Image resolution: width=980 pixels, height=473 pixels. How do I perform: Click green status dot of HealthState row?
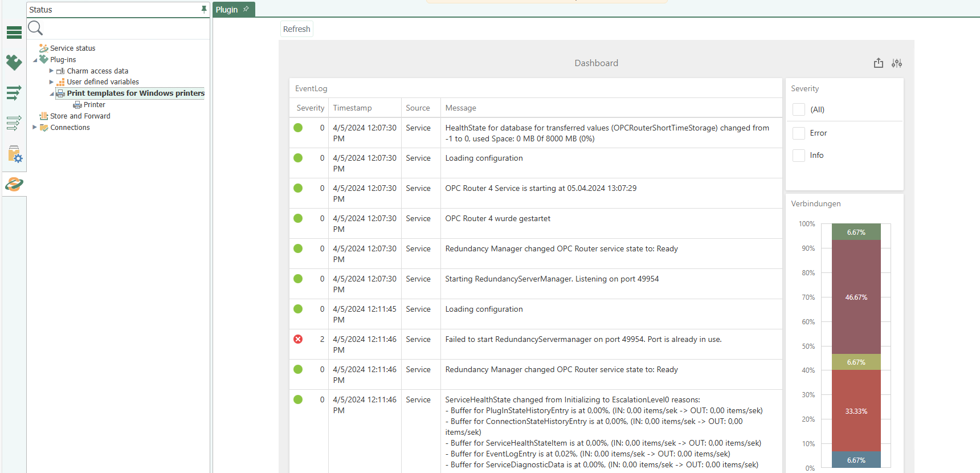(298, 128)
